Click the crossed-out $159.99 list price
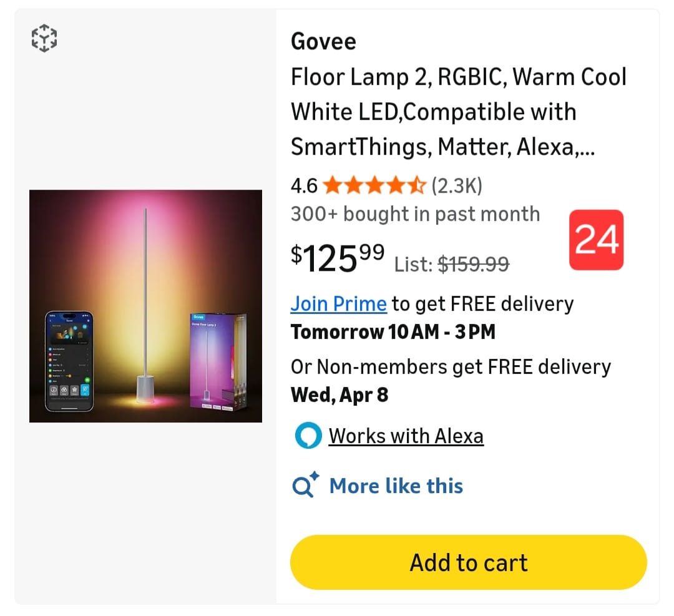The image size is (674, 616). tap(473, 265)
